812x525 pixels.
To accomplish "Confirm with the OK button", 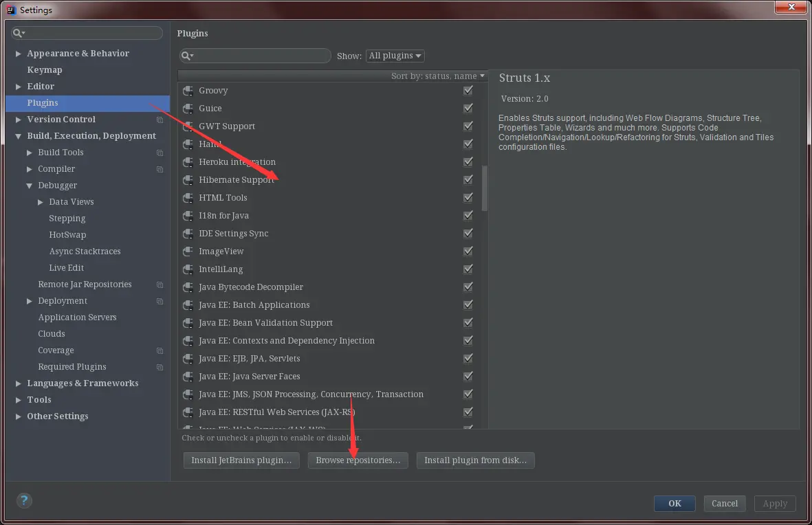I will coord(674,503).
